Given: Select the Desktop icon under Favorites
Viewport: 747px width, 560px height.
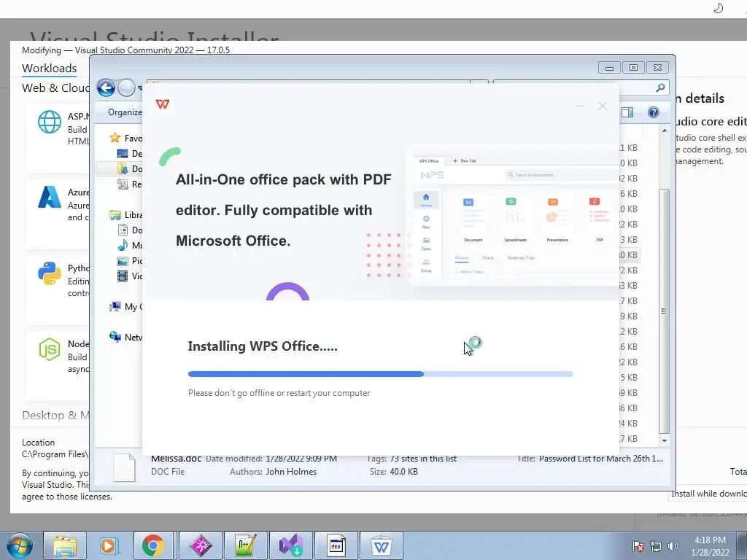Looking at the screenshot, I should tap(123, 153).
